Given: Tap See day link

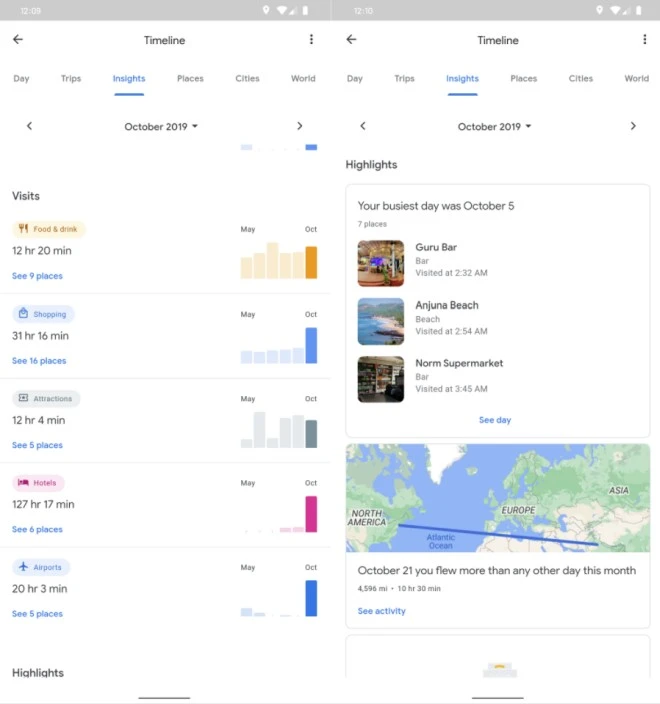Looking at the screenshot, I should pyautogui.click(x=495, y=420).
